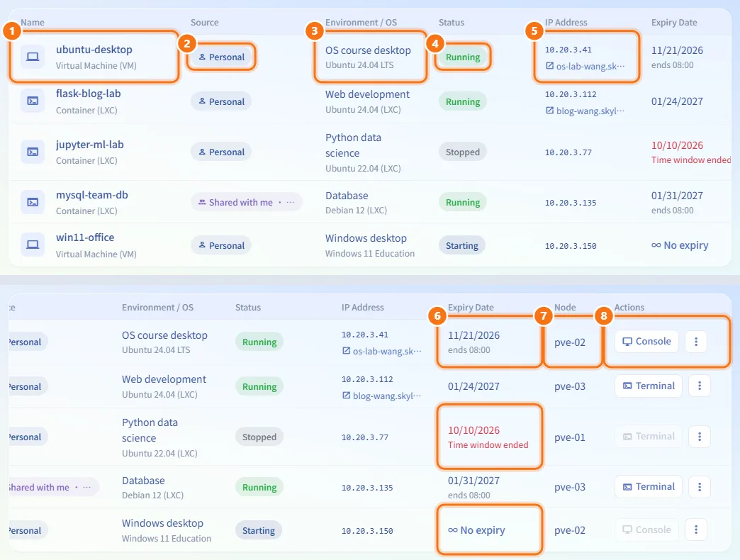Open the three-dot menu in the pve-03 Web development row
Viewport: 740px width, 560px height.
tap(700, 386)
